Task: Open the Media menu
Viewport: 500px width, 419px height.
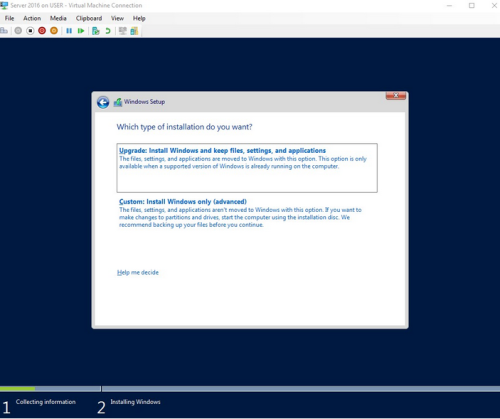Action: tap(58, 18)
